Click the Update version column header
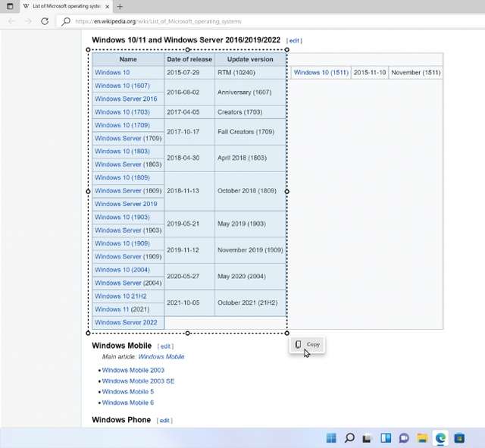This screenshot has width=485, height=448. [x=250, y=59]
